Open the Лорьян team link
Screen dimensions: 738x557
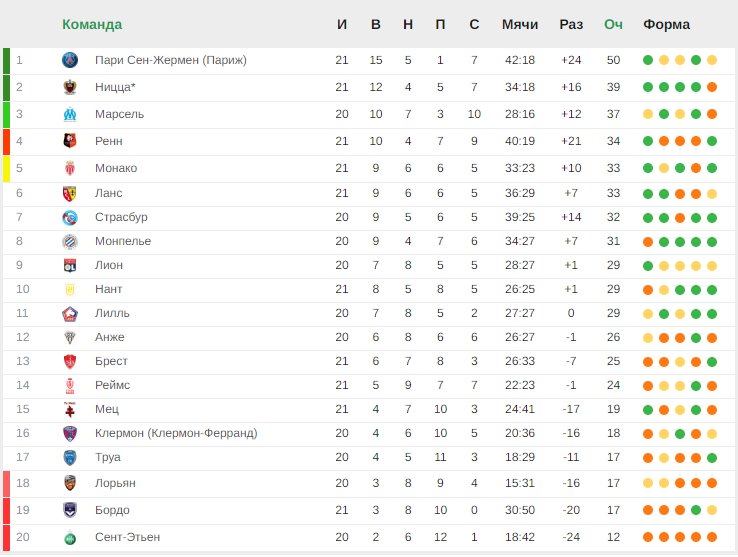click(115, 483)
